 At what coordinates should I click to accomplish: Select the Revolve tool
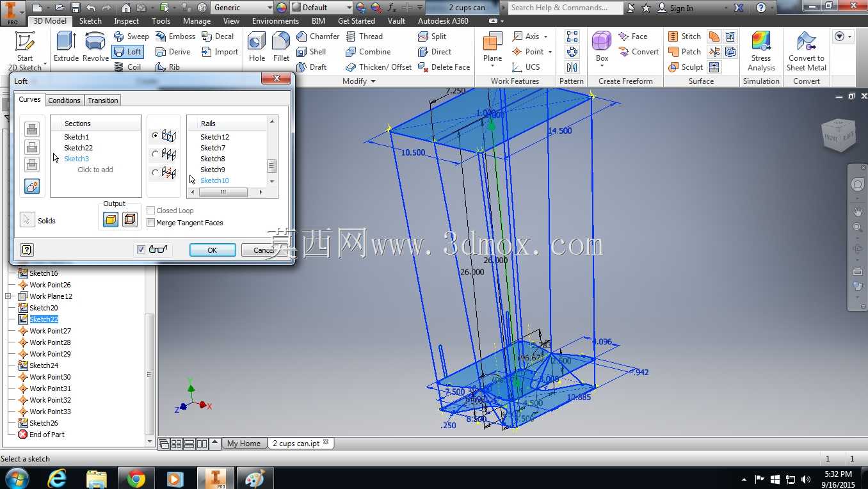(95, 47)
